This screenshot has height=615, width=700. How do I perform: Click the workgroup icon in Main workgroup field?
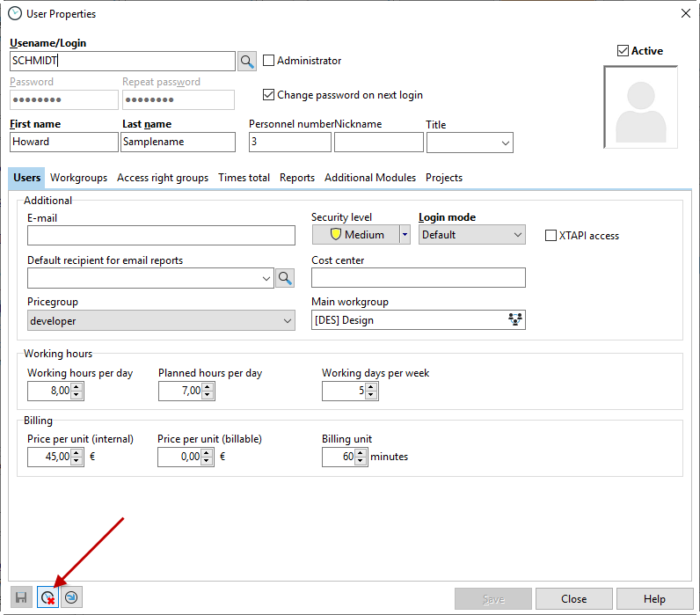[515, 320]
